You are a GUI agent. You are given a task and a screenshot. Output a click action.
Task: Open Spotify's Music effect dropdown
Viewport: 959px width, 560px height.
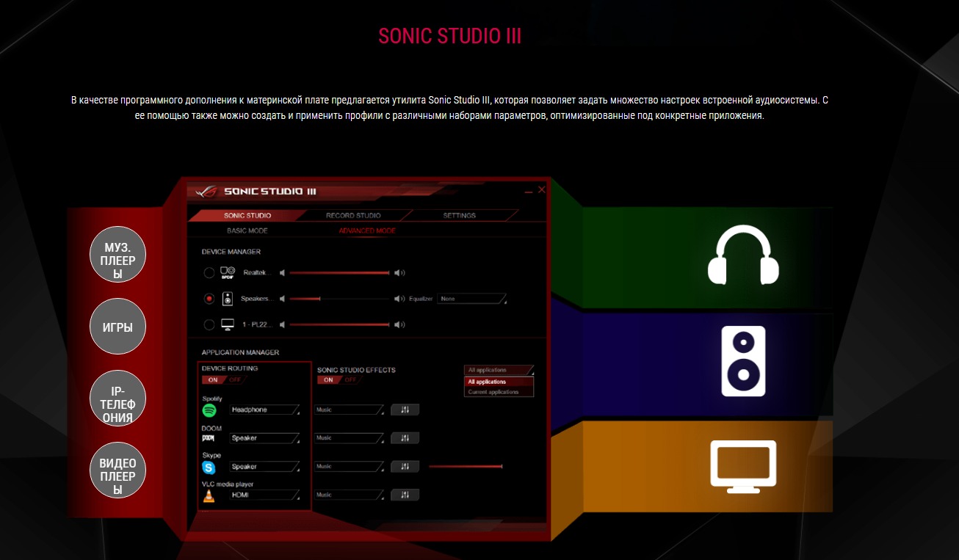(350, 410)
